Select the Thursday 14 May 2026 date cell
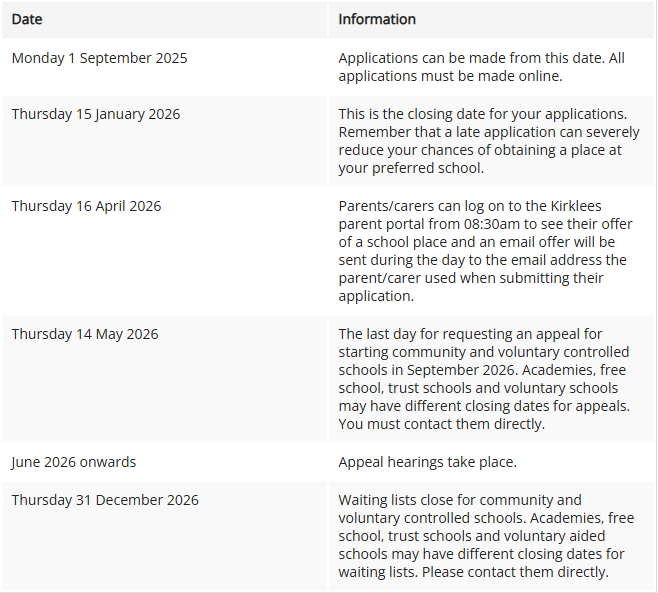 164,379
